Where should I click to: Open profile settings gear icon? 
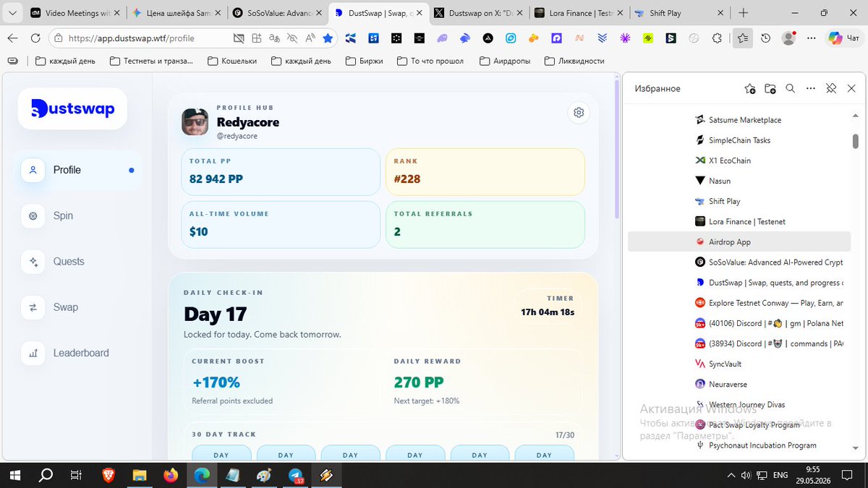[x=578, y=112]
